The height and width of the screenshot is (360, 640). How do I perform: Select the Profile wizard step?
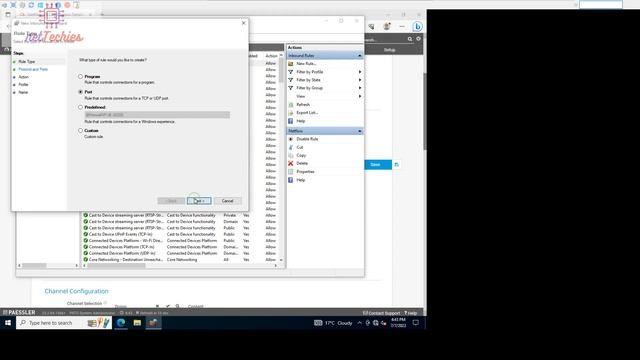coord(23,84)
